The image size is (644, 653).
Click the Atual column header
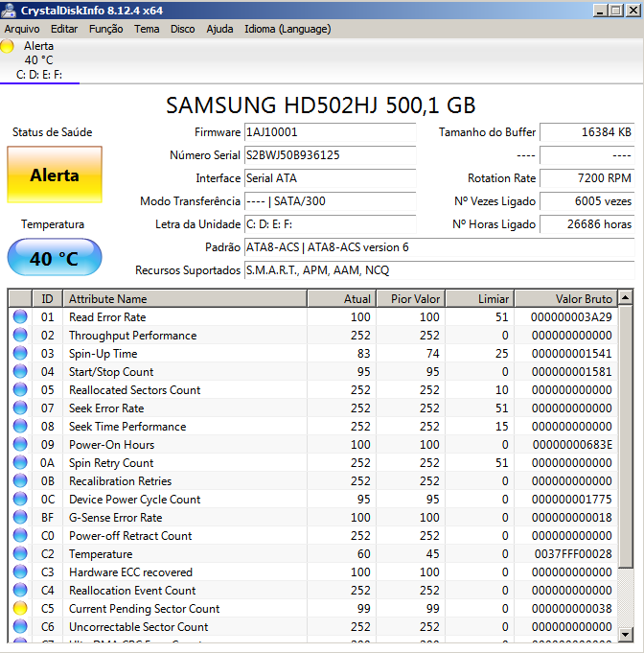(342, 298)
